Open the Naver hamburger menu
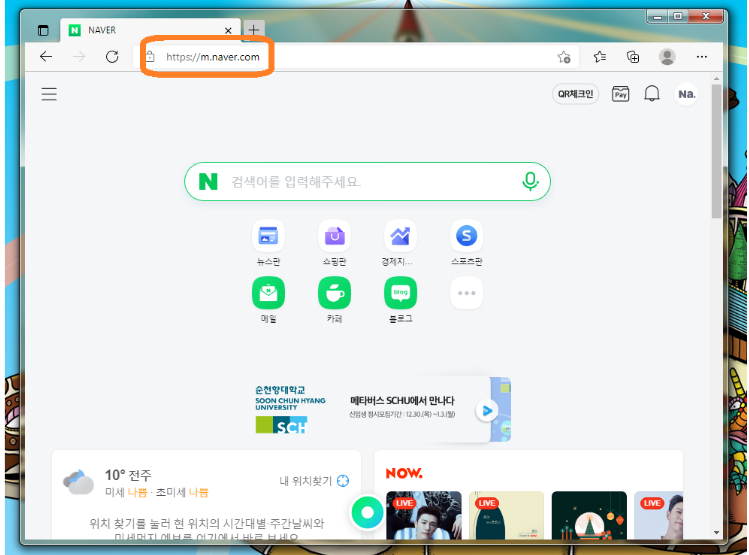749x555 pixels. (x=49, y=94)
